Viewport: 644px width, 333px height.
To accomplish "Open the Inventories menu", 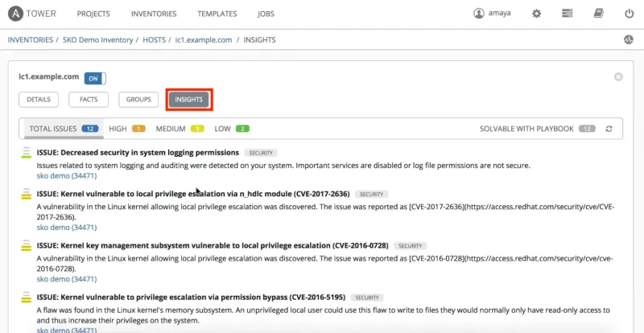I will coord(154,14).
